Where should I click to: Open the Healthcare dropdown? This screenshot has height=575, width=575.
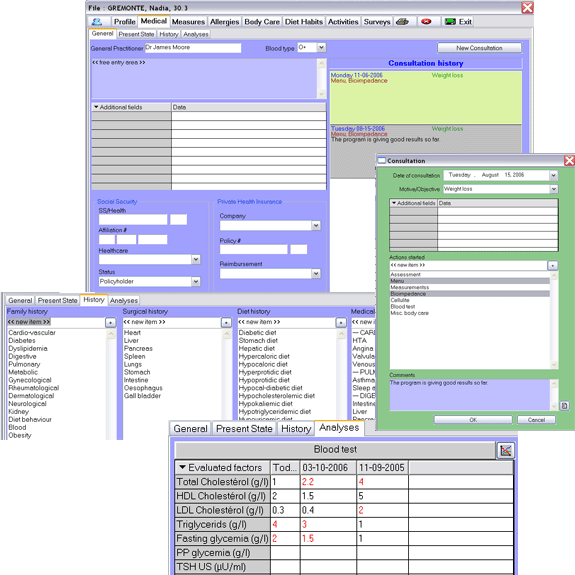(x=196, y=260)
